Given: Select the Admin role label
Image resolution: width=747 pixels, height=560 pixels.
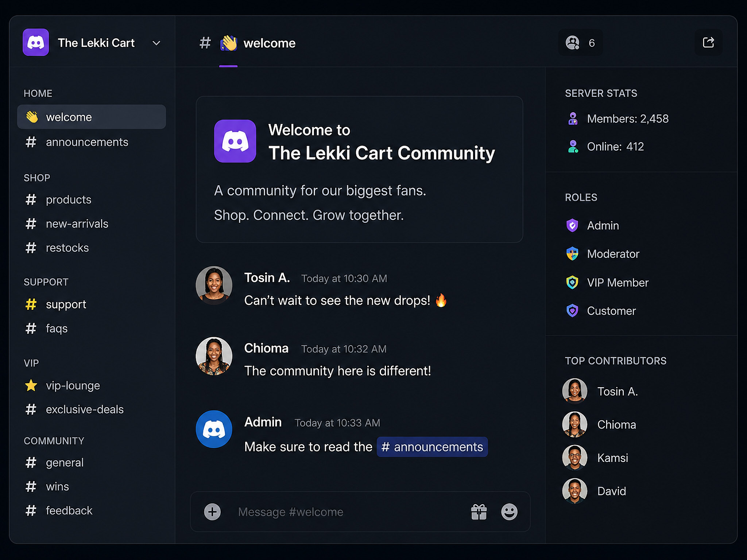Looking at the screenshot, I should click(x=603, y=226).
